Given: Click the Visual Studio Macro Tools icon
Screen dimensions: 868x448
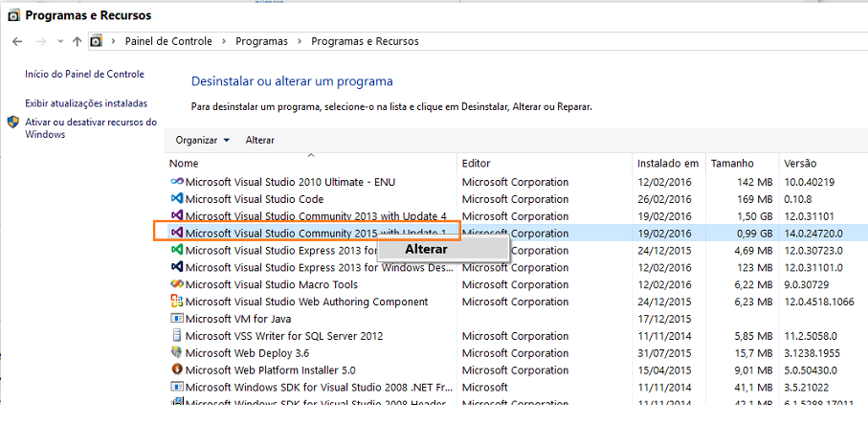Looking at the screenshot, I should [x=177, y=284].
